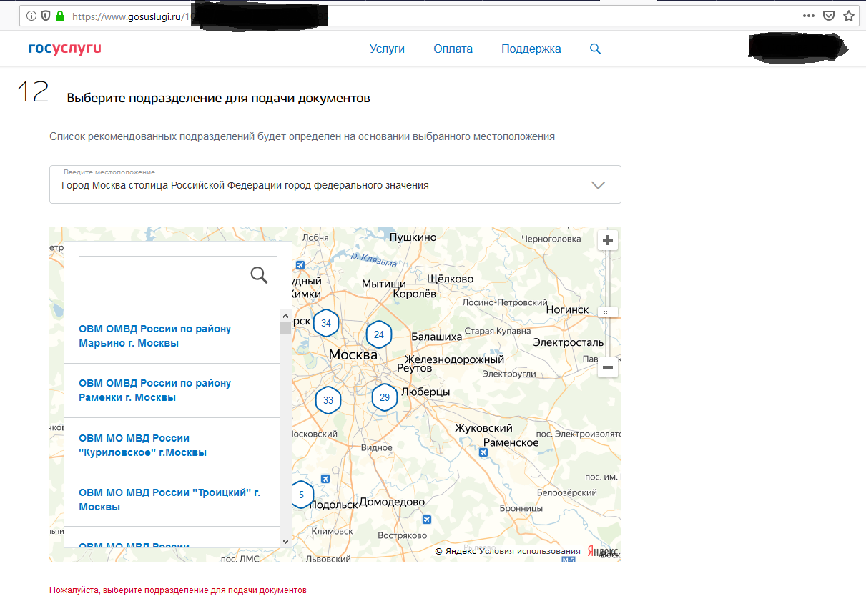Expand the location dropdown chevron
This screenshot has height=616, width=866.
coord(599,185)
